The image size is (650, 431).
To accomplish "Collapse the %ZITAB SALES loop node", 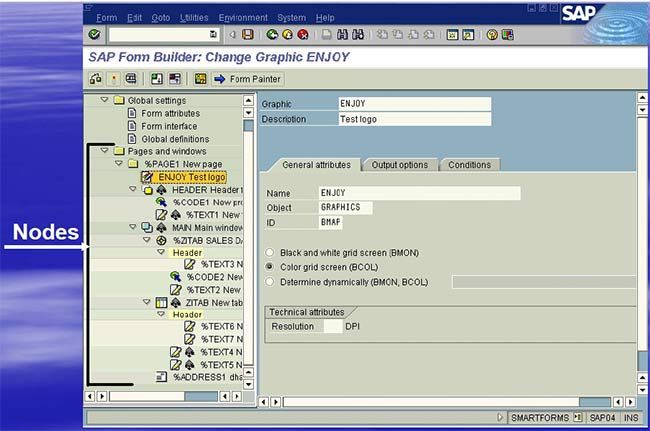I will coord(147,240).
